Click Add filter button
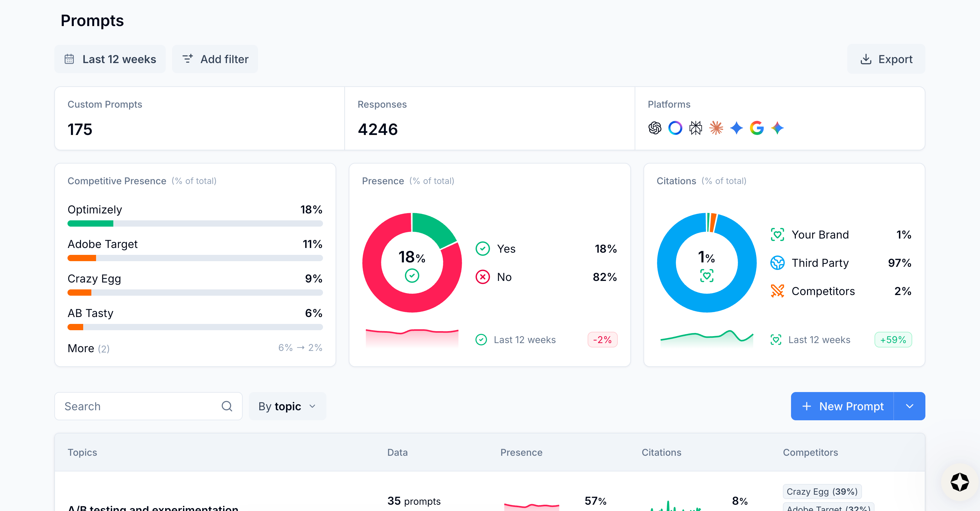Viewport: 980px width, 511px height. pos(215,59)
